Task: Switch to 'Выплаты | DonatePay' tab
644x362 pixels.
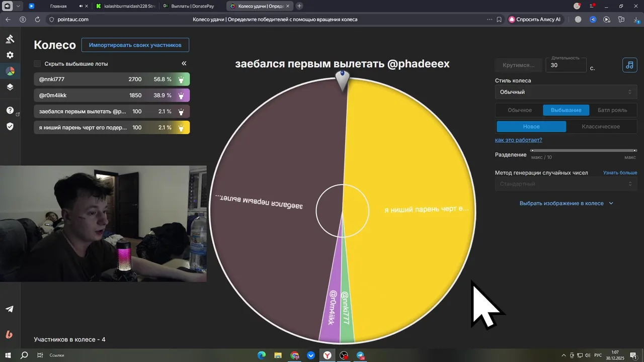Action: [193, 6]
